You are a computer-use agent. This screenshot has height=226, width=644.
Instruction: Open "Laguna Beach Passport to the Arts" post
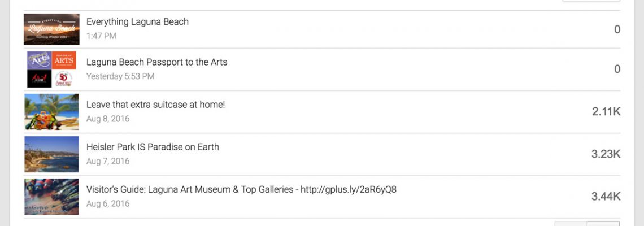156,62
